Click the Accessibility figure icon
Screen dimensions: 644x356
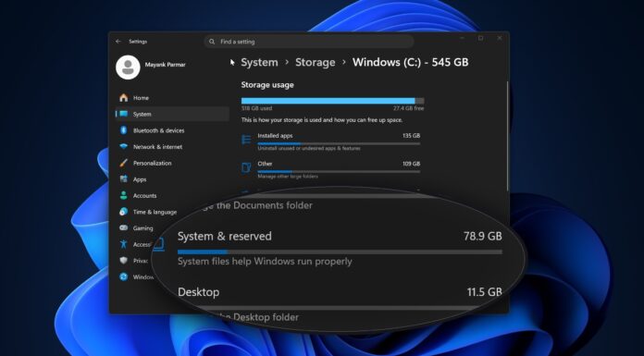124,244
